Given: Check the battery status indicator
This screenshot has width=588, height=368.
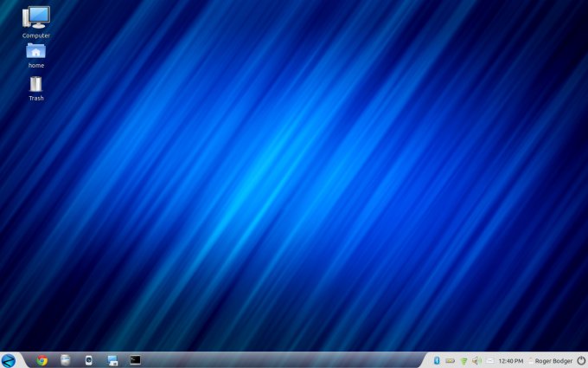Looking at the screenshot, I should (450, 361).
